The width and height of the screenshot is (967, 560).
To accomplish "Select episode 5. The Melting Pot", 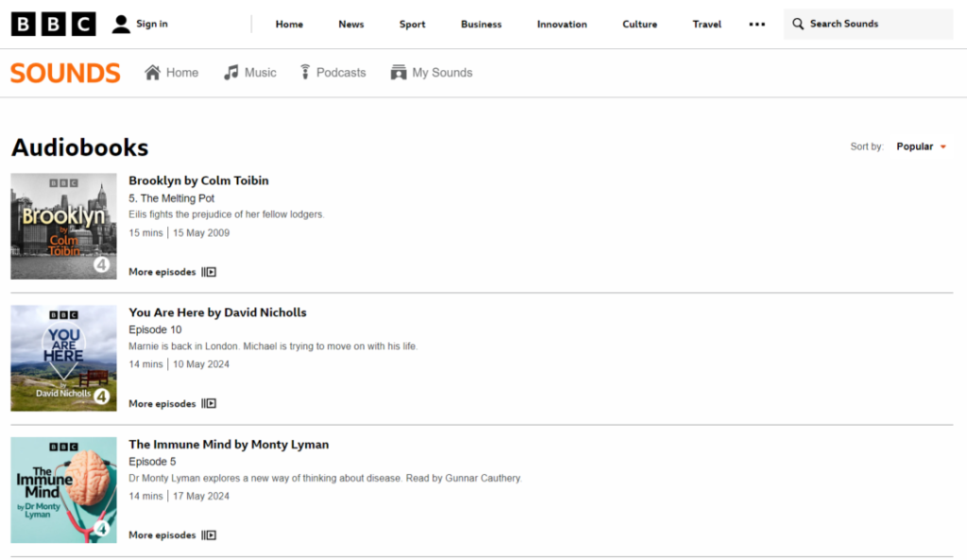I will pos(172,198).
